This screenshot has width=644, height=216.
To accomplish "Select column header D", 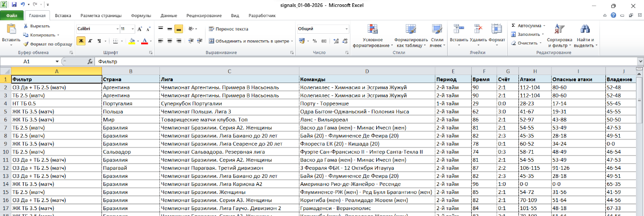I will 367,71.
